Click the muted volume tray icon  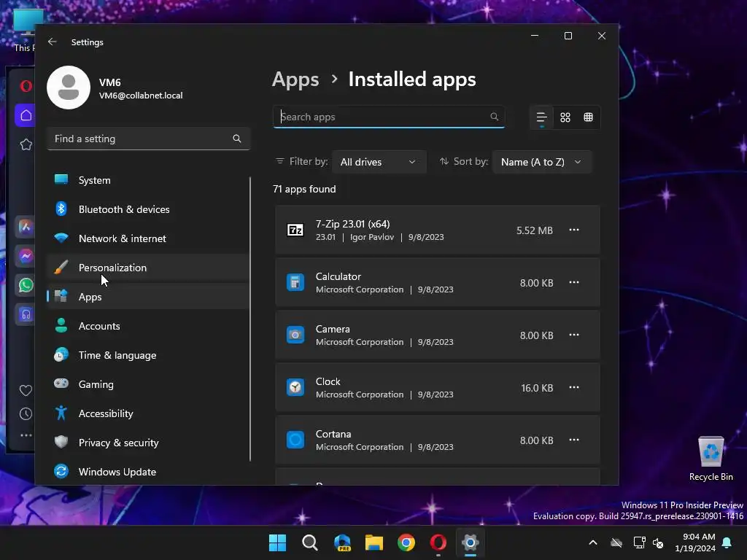(x=659, y=542)
